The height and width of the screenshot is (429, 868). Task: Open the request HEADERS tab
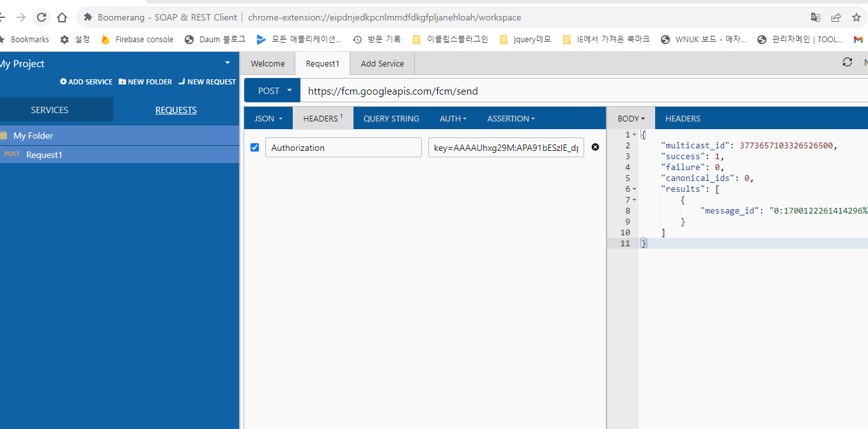click(x=323, y=118)
